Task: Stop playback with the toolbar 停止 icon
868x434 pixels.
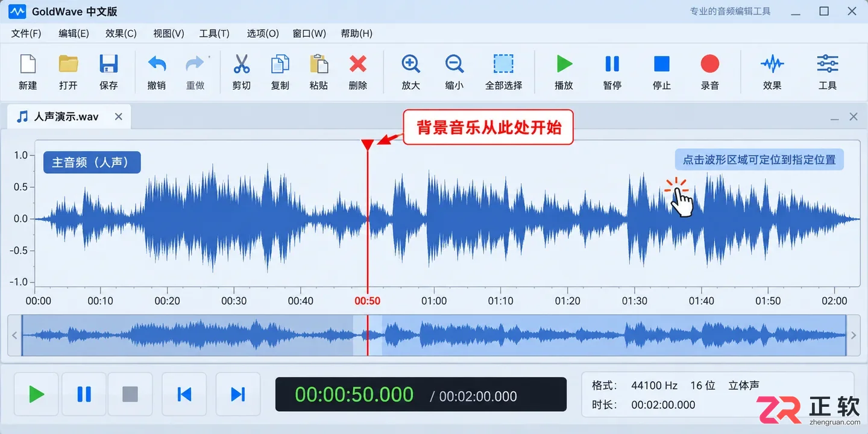Action: pos(662,64)
